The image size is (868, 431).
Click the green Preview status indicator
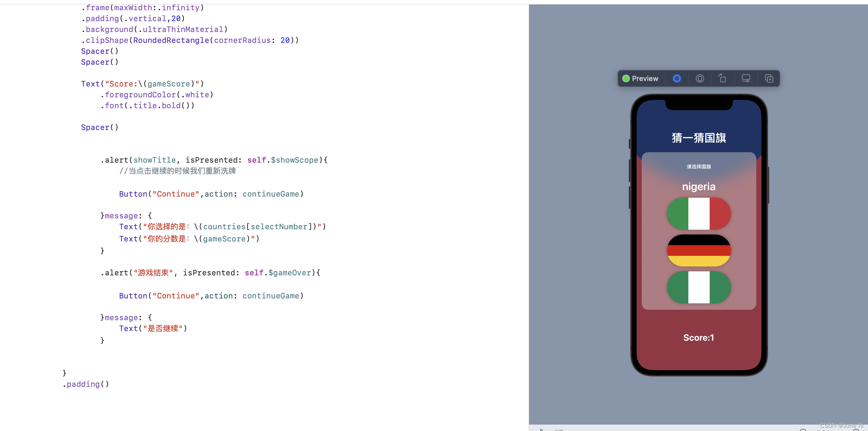[626, 78]
